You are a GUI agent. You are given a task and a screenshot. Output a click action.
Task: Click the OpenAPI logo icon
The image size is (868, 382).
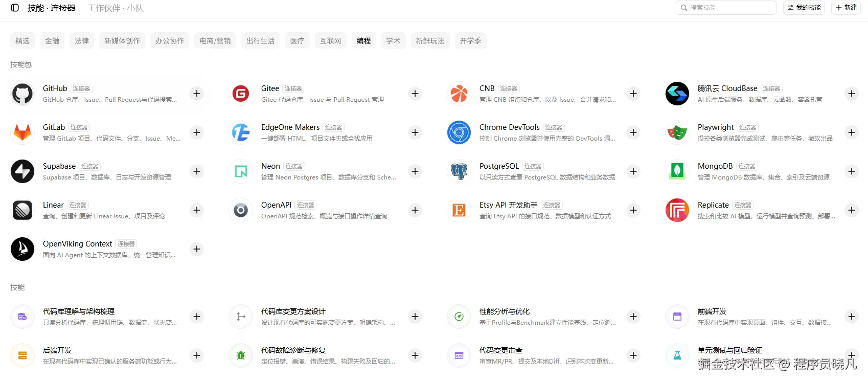click(241, 210)
